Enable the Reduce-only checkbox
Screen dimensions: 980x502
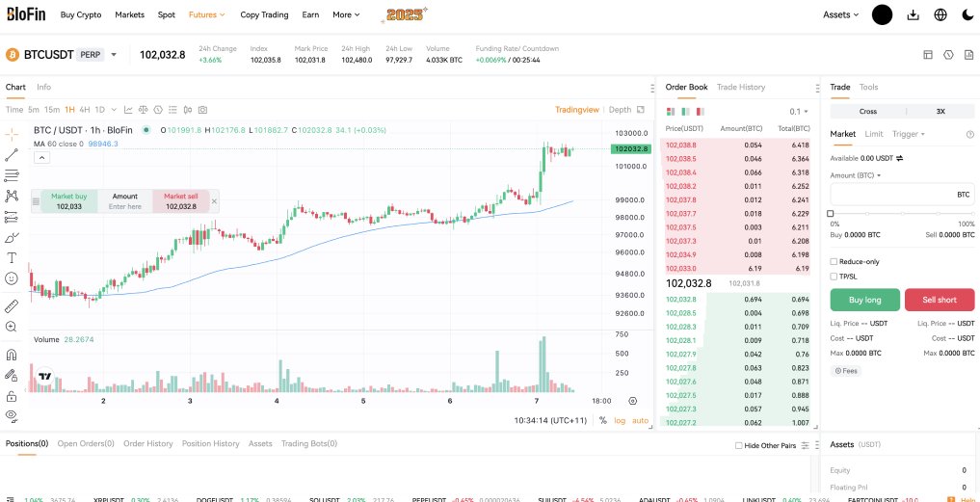click(834, 261)
